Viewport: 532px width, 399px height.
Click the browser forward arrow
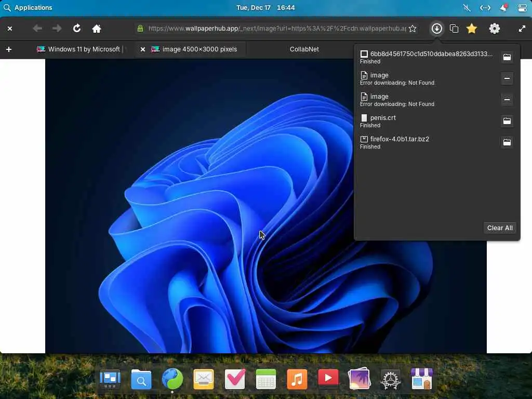pyautogui.click(x=57, y=29)
